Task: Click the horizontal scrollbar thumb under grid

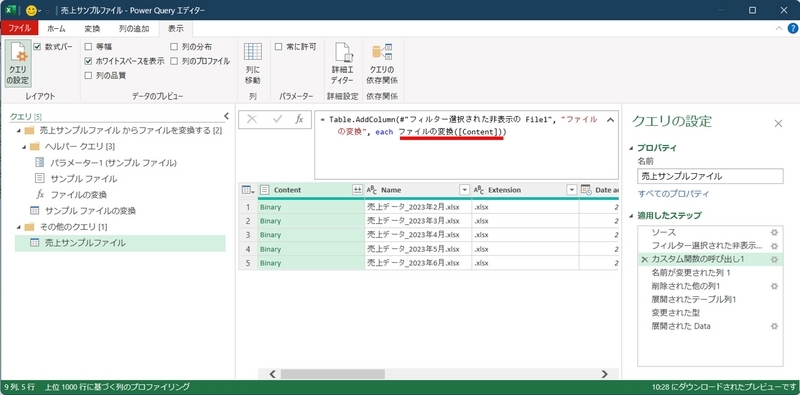Action: pyautogui.click(x=332, y=374)
